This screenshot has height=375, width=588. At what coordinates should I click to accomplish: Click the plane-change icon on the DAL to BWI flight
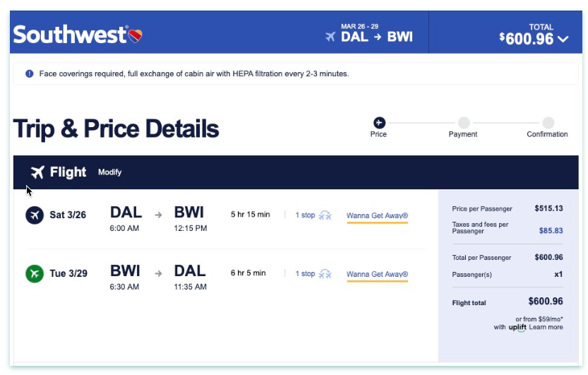[x=325, y=215]
